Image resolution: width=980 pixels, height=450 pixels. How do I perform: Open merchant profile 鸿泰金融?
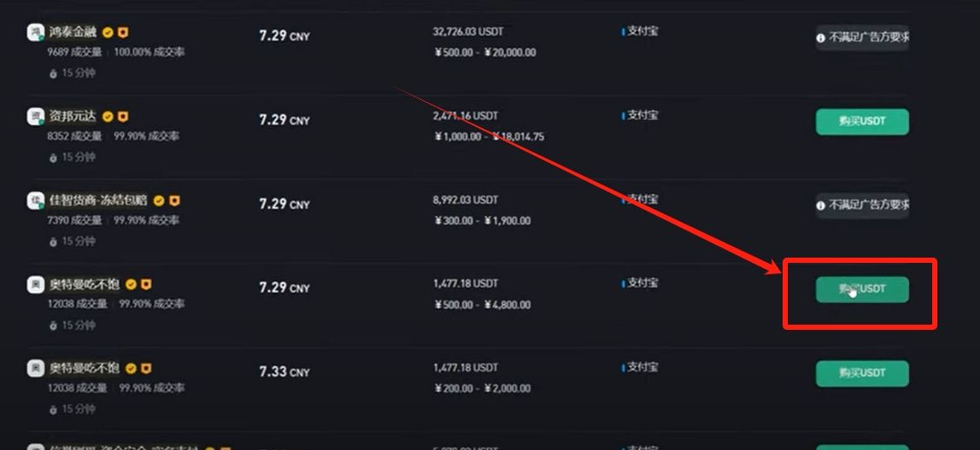click(x=73, y=32)
